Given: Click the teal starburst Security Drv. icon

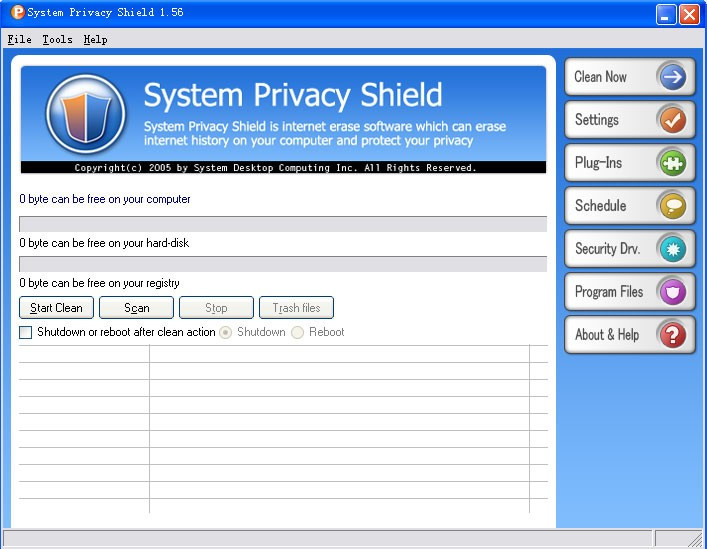Looking at the screenshot, I should coord(673,249).
